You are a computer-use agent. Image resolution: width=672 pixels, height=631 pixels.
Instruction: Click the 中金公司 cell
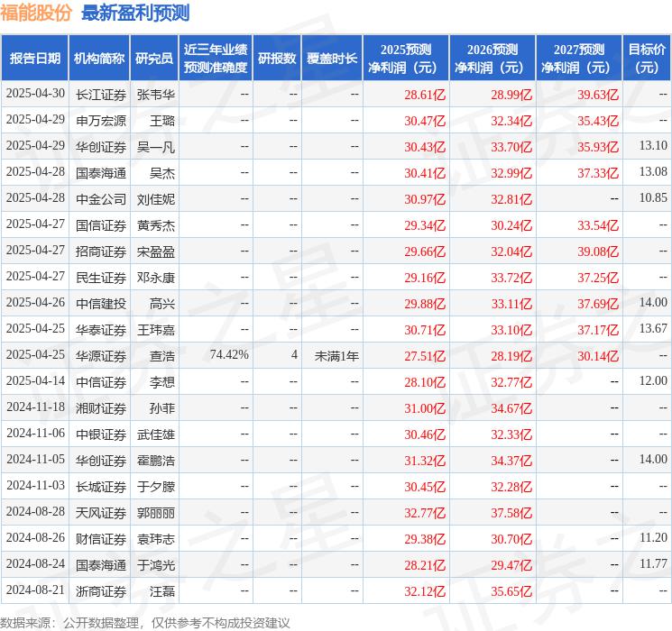[101, 199]
